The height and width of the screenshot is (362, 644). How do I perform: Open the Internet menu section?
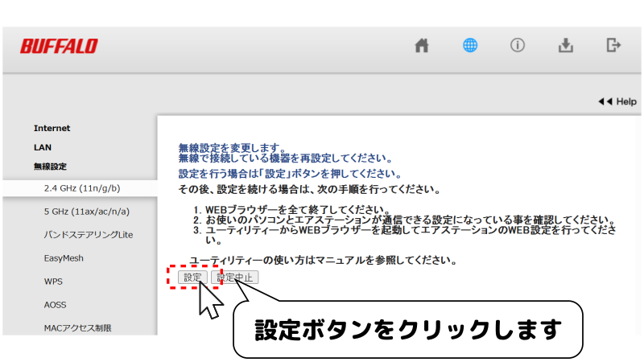pyautogui.click(x=52, y=128)
